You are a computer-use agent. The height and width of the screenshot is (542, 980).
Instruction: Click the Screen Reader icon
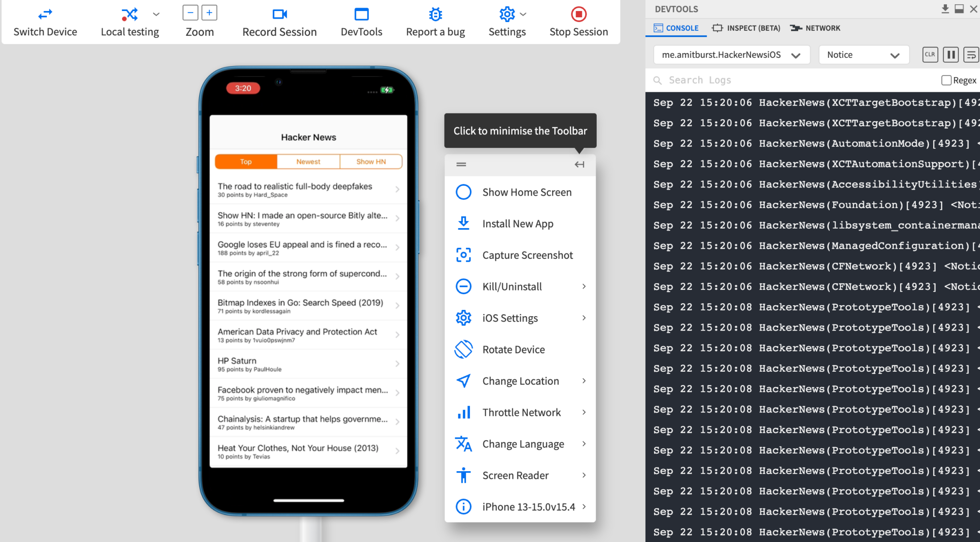[463, 475]
